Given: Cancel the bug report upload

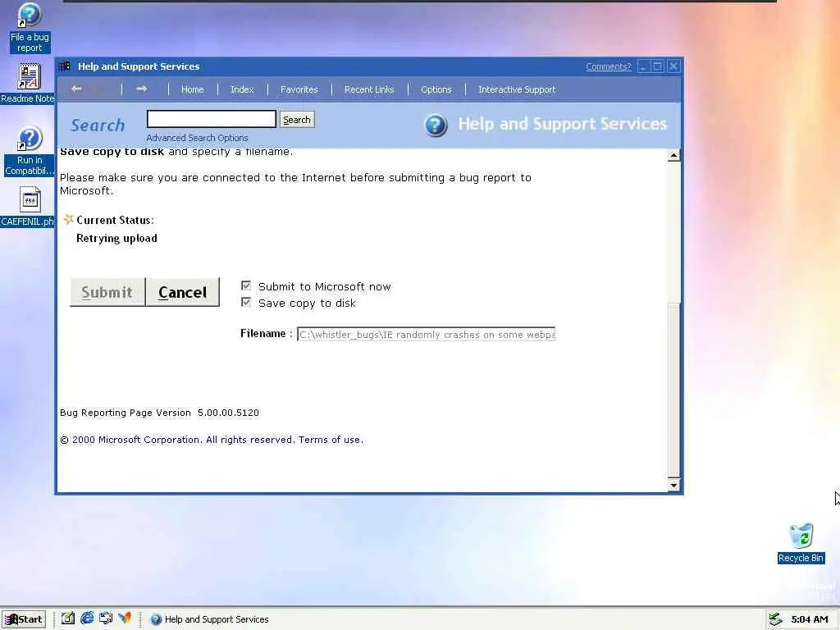Looking at the screenshot, I should (183, 292).
